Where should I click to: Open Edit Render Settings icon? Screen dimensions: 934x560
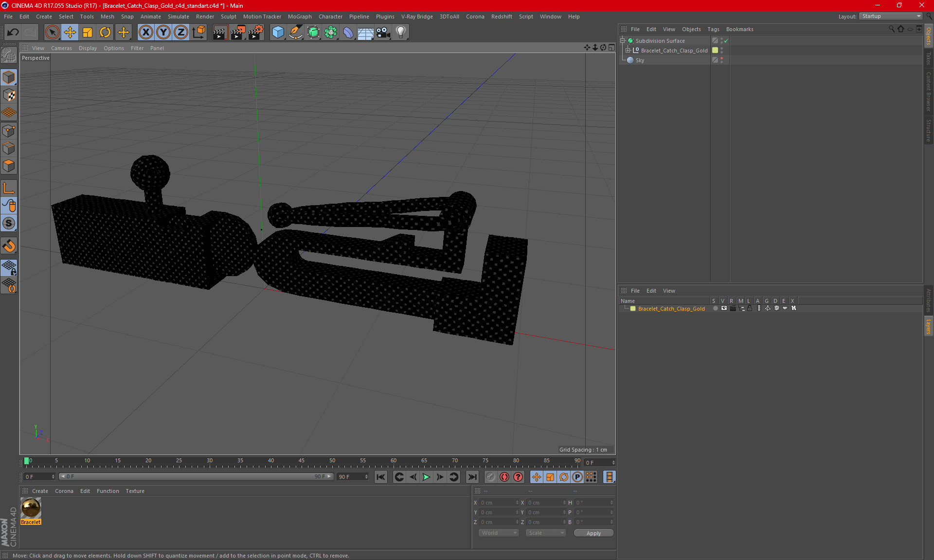tap(256, 33)
